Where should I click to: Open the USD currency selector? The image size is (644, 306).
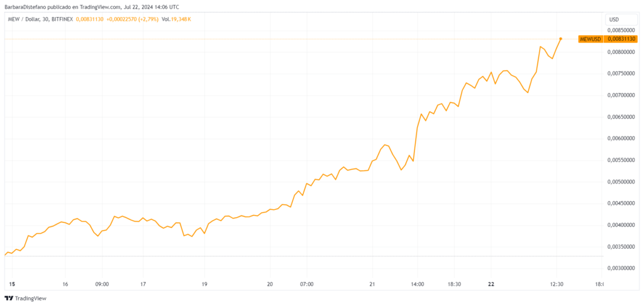point(613,19)
